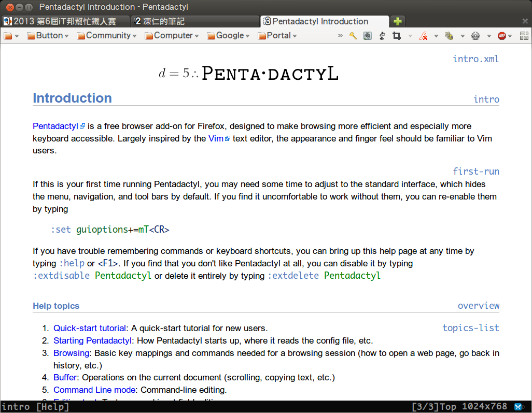Select the key-shaped password icon
532x413 pixels.
(x=353, y=36)
